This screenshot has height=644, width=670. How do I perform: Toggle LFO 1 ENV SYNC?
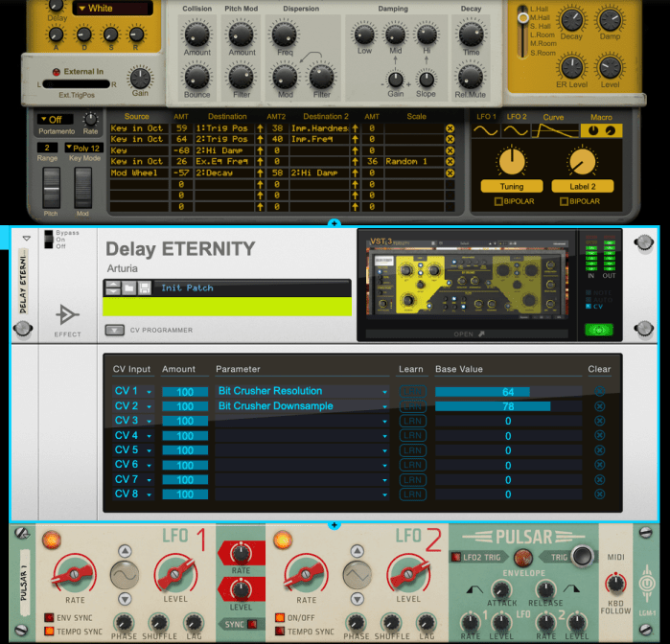[x=49, y=618]
